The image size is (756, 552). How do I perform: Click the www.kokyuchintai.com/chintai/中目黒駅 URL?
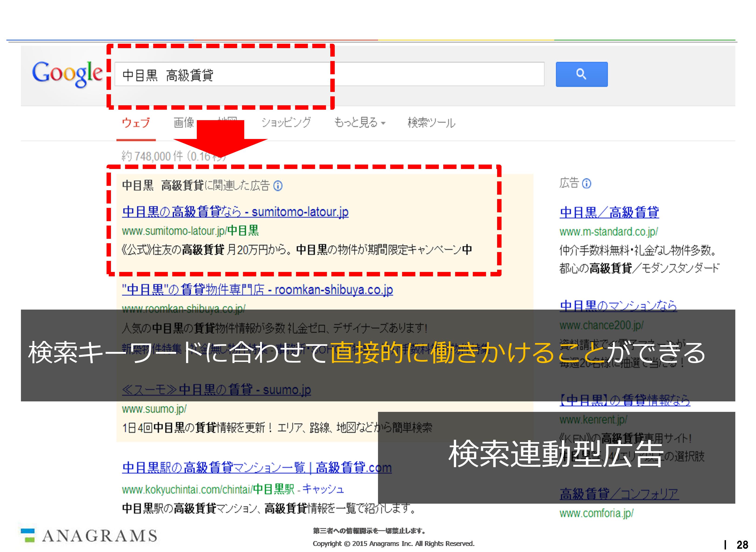208,489
